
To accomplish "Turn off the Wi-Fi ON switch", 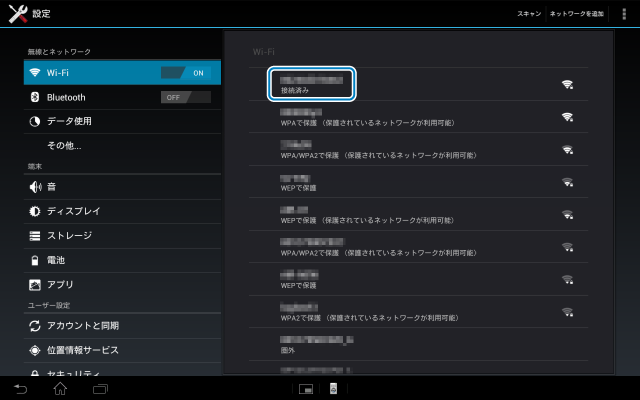I will click(186, 73).
